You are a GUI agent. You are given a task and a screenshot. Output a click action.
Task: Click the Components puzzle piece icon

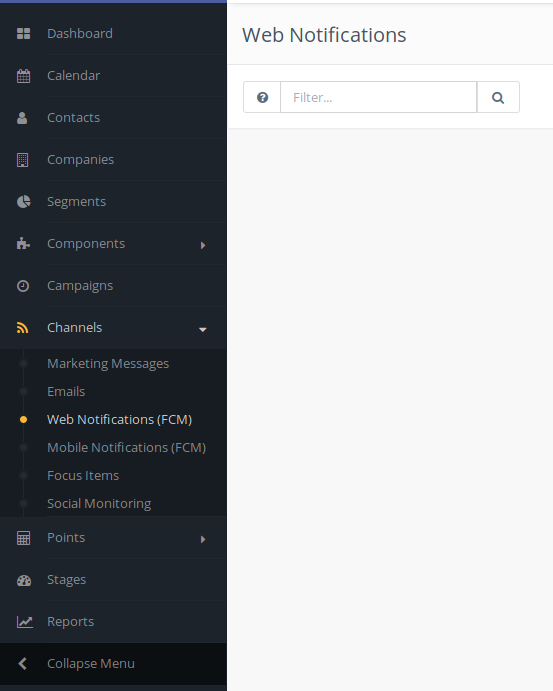[x=23, y=244]
